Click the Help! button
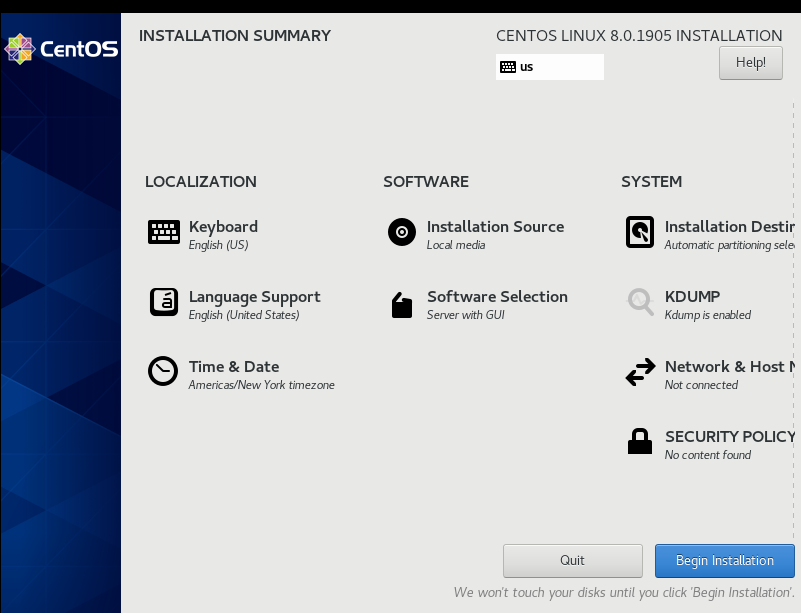801x613 pixels. click(750, 63)
